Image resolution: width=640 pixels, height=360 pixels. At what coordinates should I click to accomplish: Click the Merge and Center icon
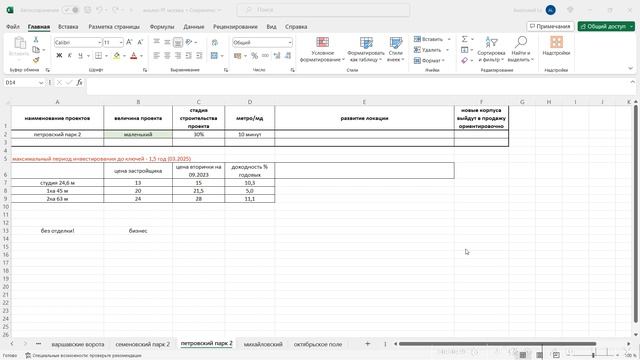(214, 56)
